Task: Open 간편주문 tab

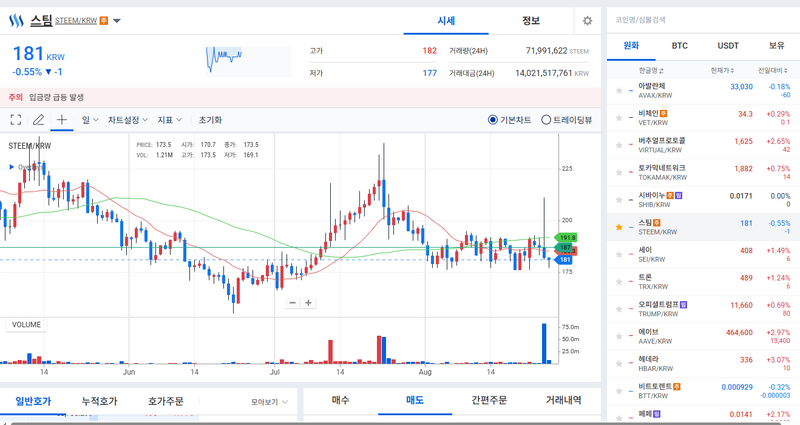Action: (x=489, y=401)
